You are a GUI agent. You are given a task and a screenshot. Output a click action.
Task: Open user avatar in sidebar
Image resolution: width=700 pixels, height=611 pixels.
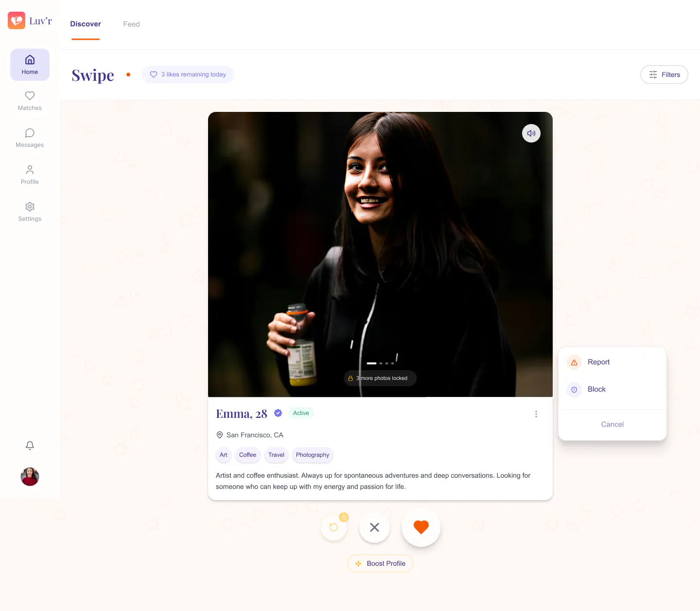point(30,477)
